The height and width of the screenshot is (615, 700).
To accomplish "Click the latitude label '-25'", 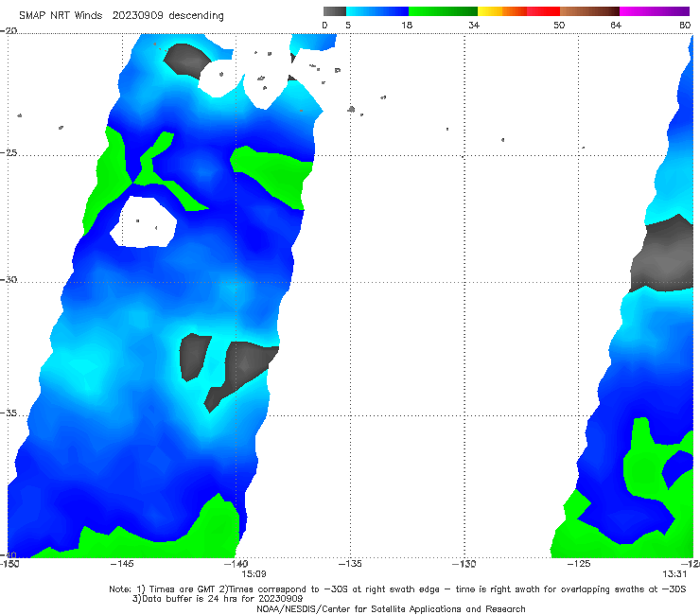I will tap(9, 152).
